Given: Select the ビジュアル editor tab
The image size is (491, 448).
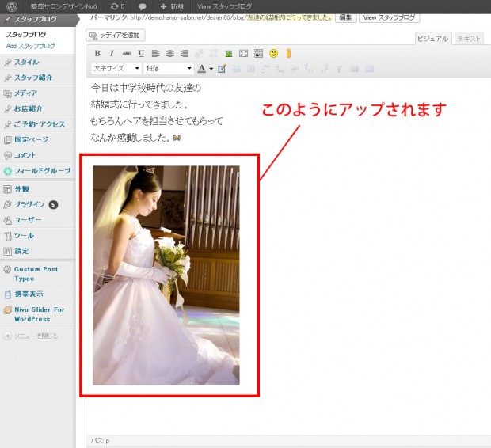Looking at the screenshot, I should point(433,38).
